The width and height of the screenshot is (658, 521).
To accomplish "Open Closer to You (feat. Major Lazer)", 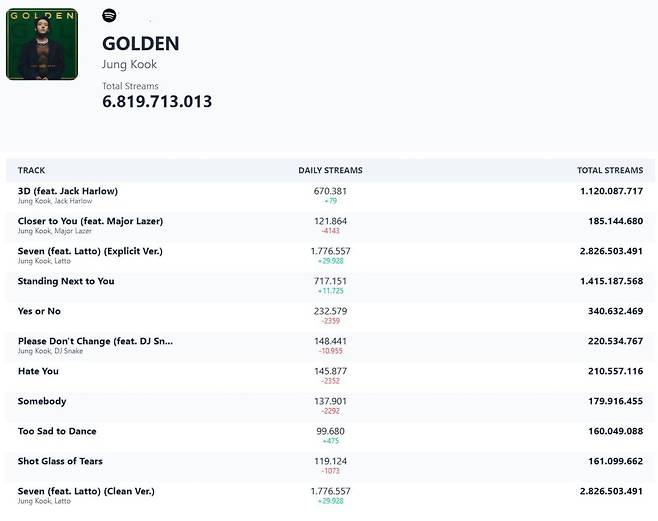I will tap(90, 221).
